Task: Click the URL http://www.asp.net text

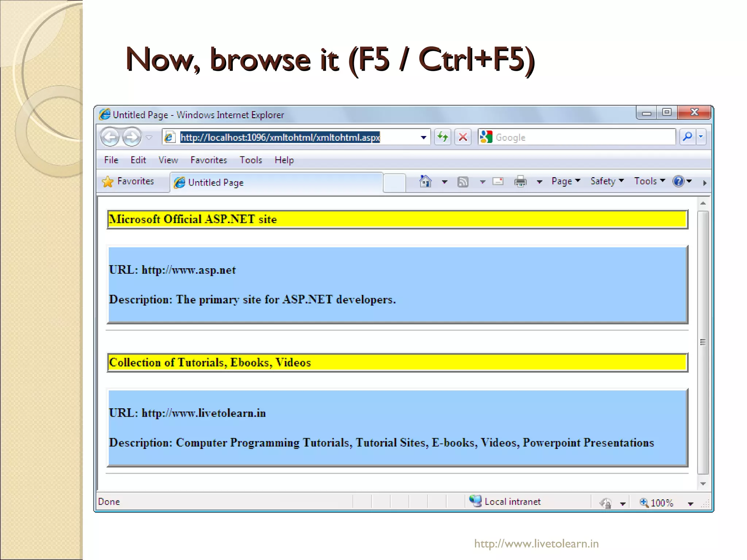Action: [173, 270]
